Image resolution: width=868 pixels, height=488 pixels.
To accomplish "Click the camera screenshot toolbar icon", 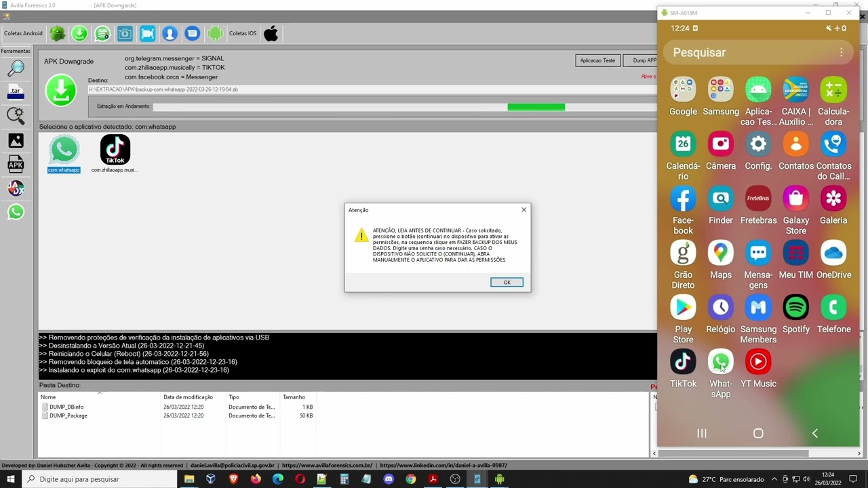I will click(125, 33).
